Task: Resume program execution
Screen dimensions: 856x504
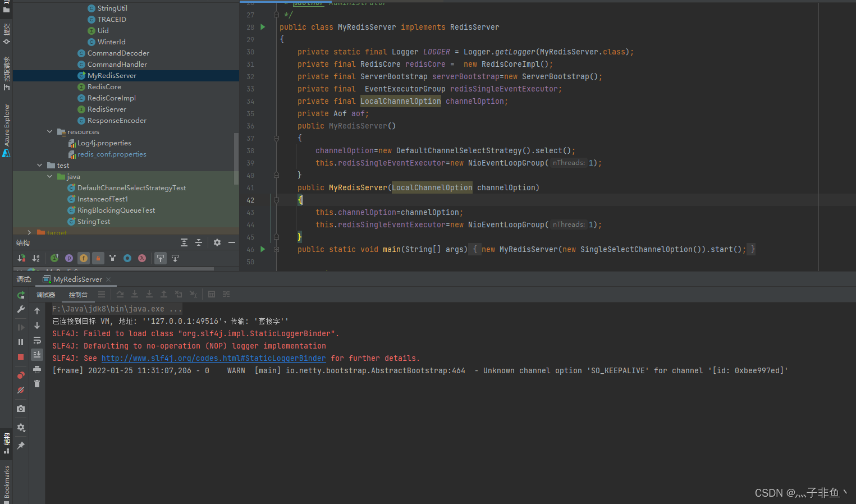Action: coord(21,327)
